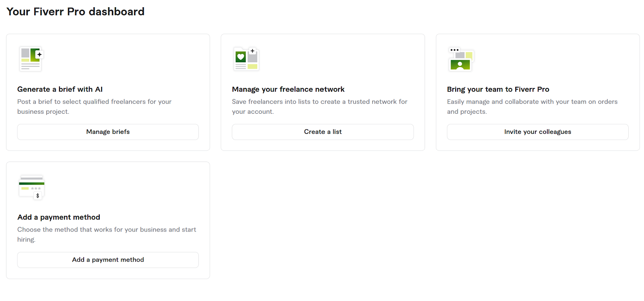Click the 'Choose the method that works' description
This screenshot has height=301, width=644.
[107, 234]
